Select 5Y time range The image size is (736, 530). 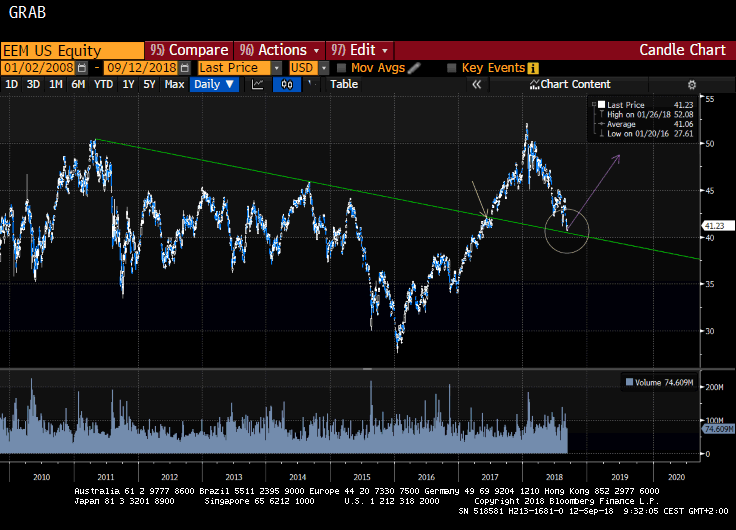point(149,84)
